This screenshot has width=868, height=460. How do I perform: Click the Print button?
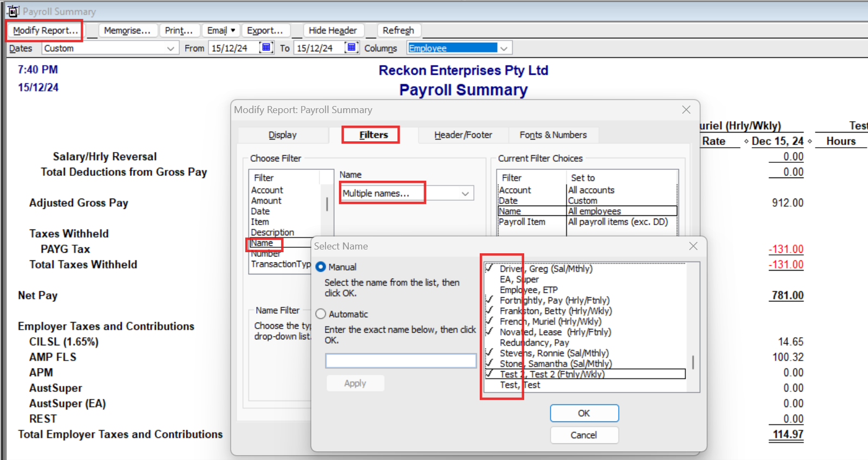coord(179,30)
